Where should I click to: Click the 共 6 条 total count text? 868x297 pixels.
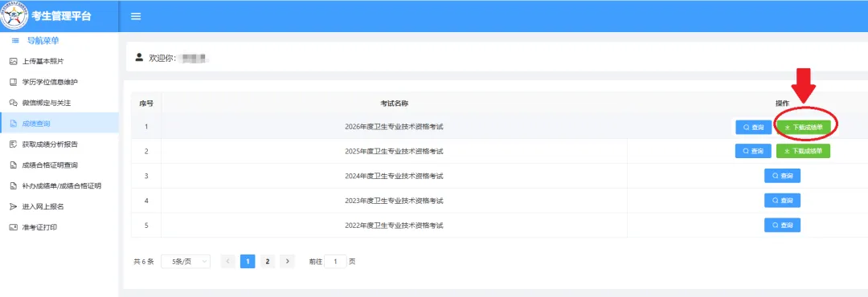pos(144,262)
